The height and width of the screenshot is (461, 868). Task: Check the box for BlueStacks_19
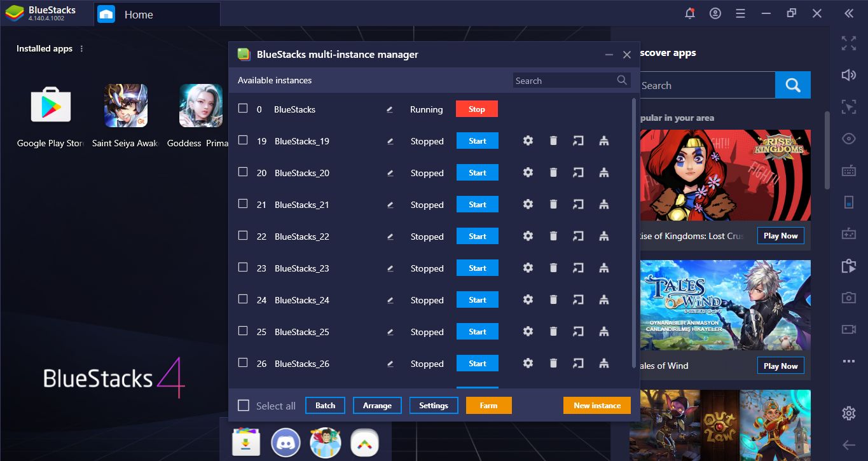click(x=243, y=140)
